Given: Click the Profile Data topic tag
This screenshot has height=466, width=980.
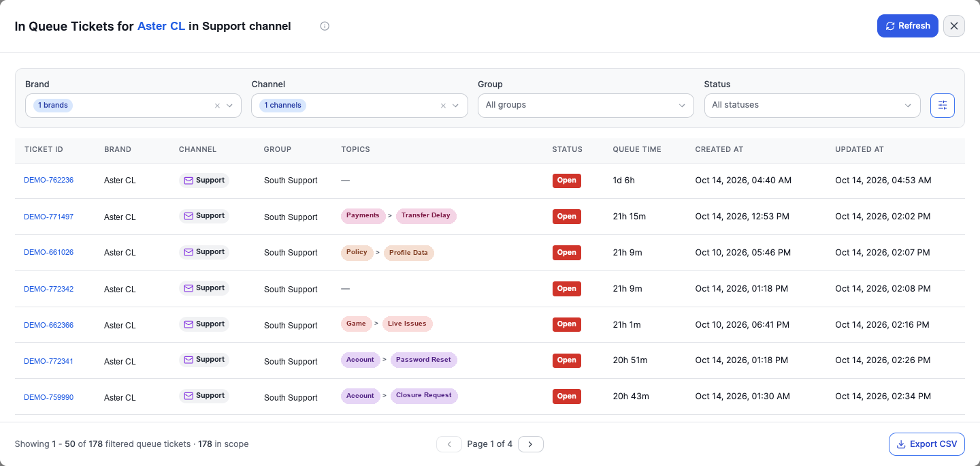Looking at the screenshot, I should [409, 253].
